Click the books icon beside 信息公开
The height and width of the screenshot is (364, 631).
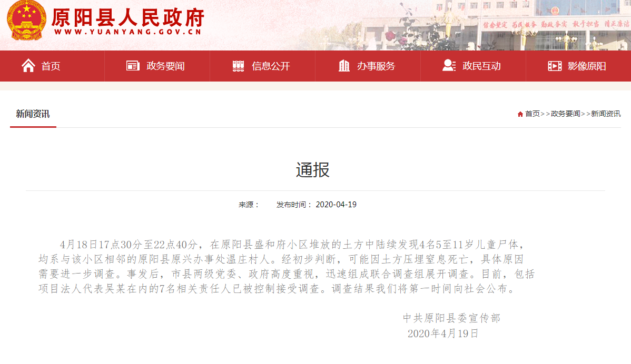239,66
